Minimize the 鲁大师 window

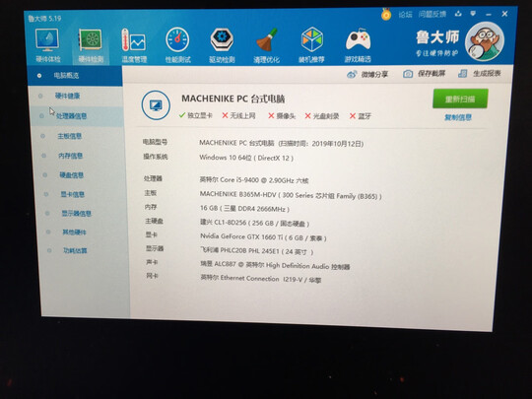(489, 14)
